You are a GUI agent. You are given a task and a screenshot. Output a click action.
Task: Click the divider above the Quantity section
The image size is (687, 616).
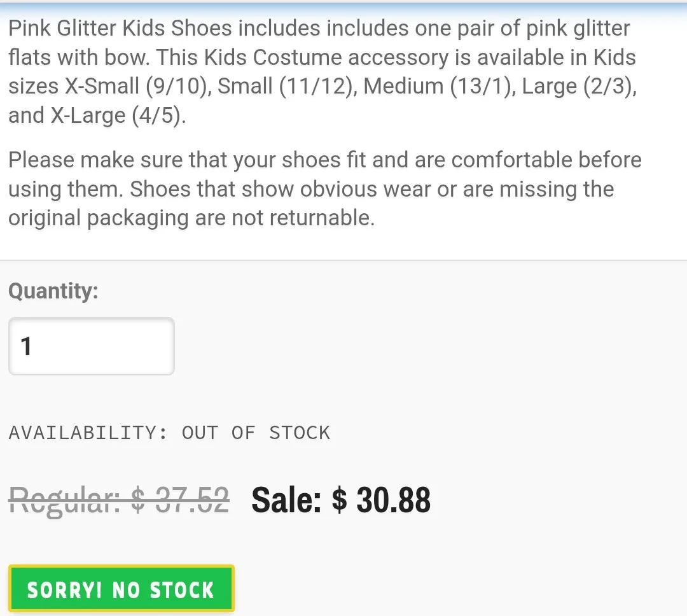343,260
